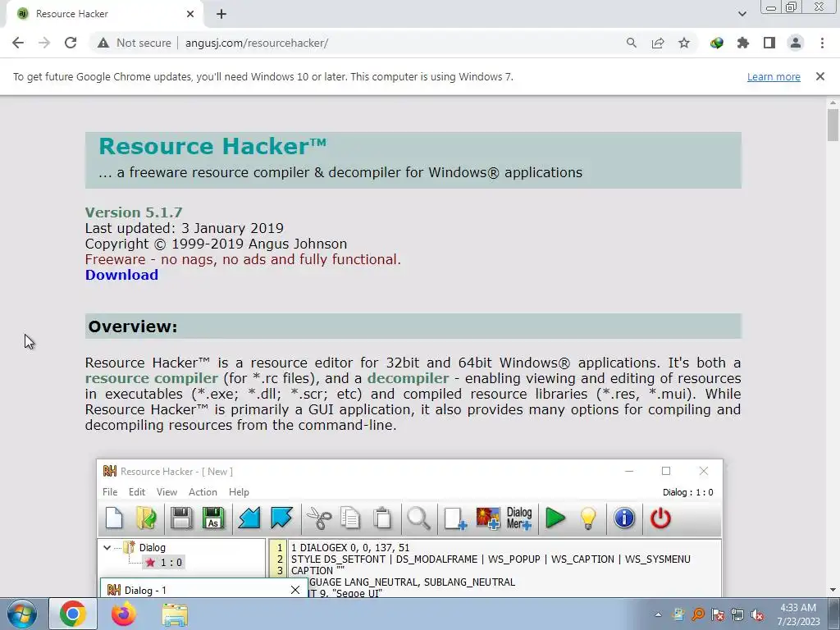Click the Open file folder toolbar icon
The height and width of the screenshot is (630, 840).
(x=146, y=518)
